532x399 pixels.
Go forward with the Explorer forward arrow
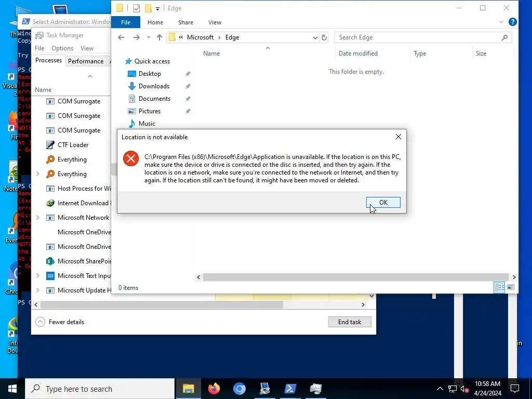137,37
